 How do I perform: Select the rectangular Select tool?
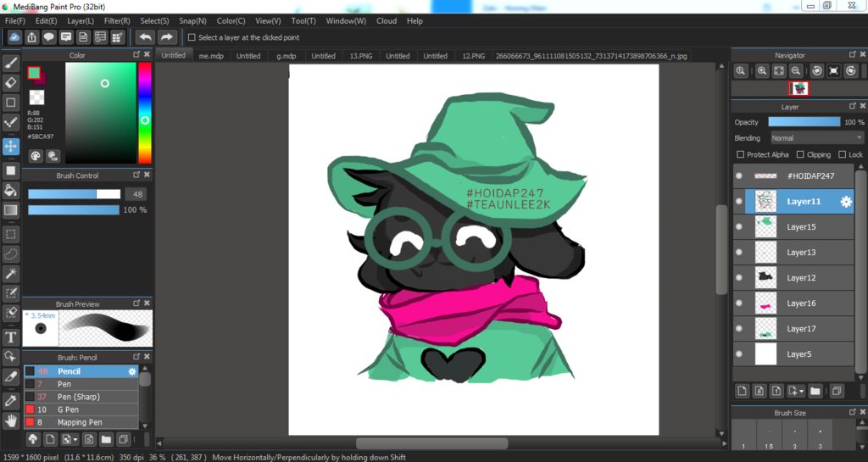pos(10,235)
